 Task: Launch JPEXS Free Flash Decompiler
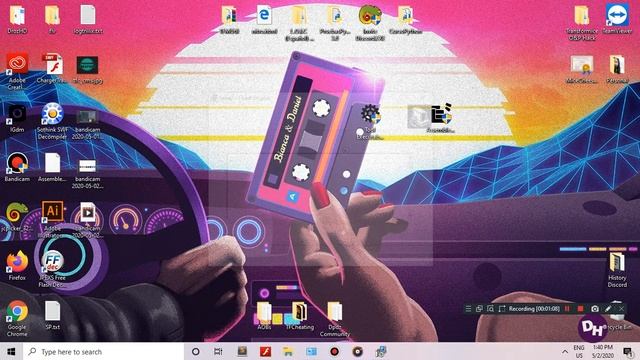tap(52, 269)
